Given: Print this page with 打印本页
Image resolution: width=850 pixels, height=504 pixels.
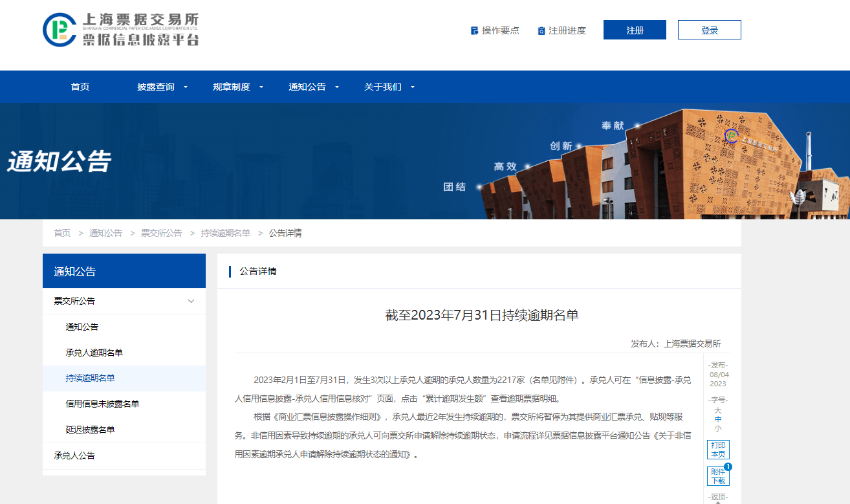Looking at the screenshot, I should point(718,450).
